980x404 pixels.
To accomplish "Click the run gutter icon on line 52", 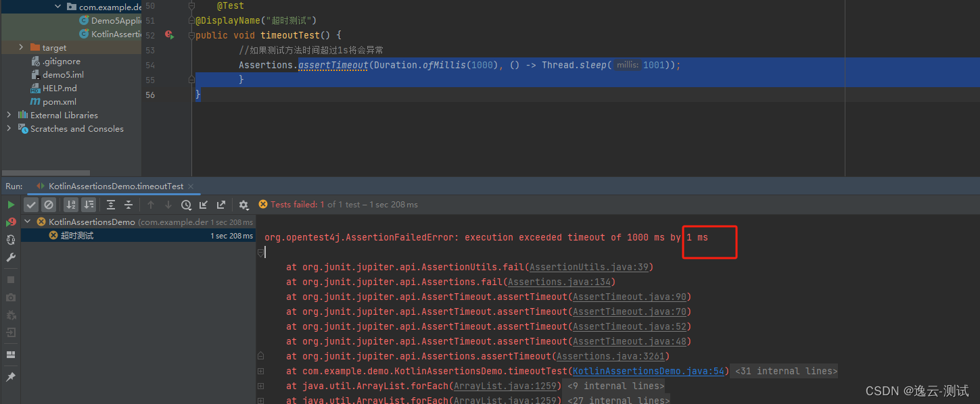I will tap(169, 35).
